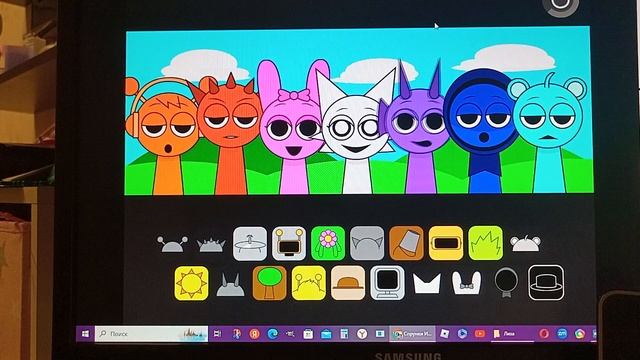Viewport: 640px width, 360px height.
Task: Choose the gray cat-ears sound icon
Action: 367,243
